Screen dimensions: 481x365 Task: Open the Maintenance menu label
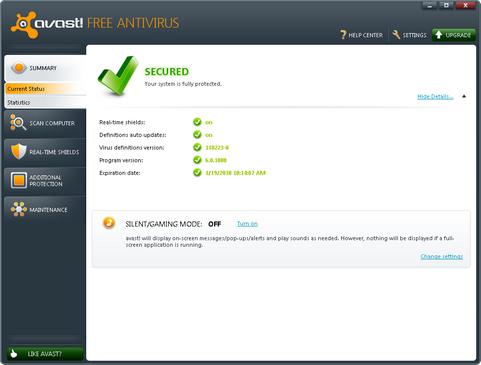coord(48,210)
